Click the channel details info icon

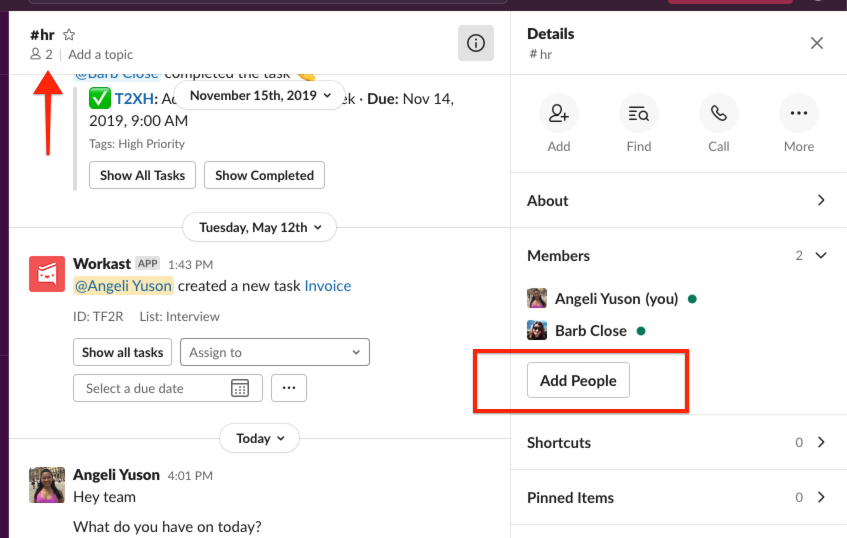(476, 43)
